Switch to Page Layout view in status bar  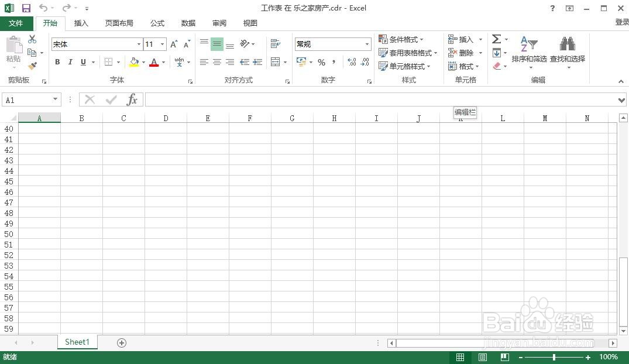tap(482, 357)
